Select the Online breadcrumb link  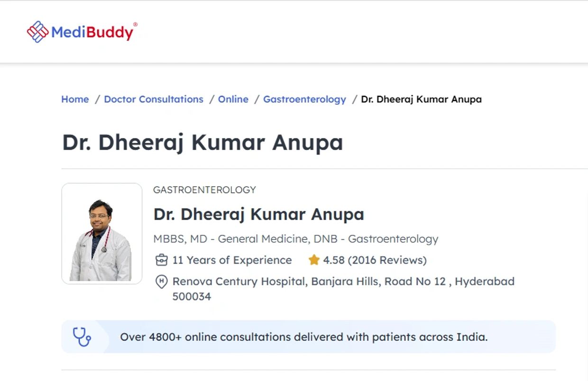tap(233, 100)
